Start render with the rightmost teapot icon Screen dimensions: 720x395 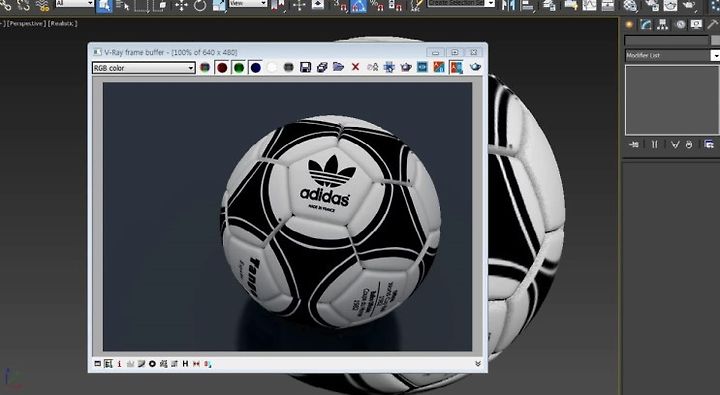point(475,68)
